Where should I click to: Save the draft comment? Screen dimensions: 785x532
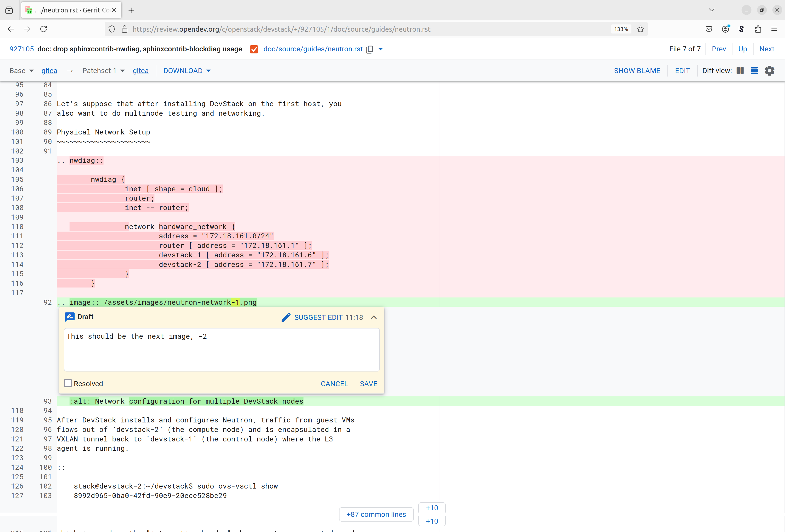368,384
